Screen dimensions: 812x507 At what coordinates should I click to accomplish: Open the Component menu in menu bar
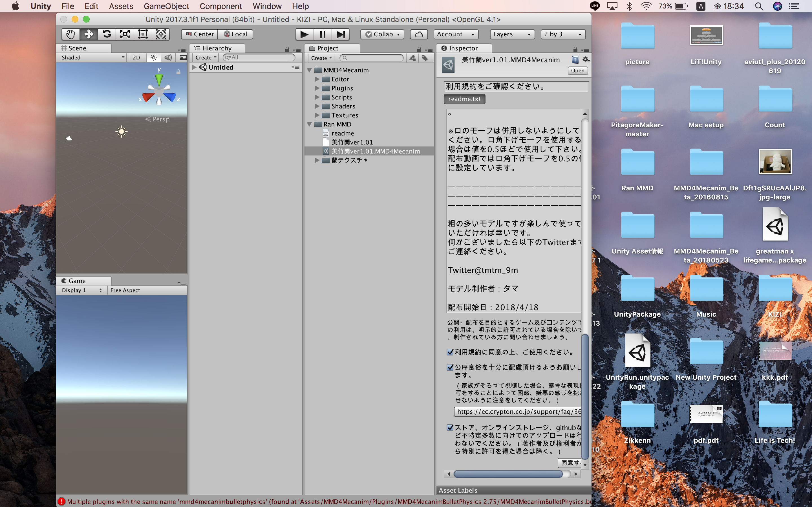(221, 6)
